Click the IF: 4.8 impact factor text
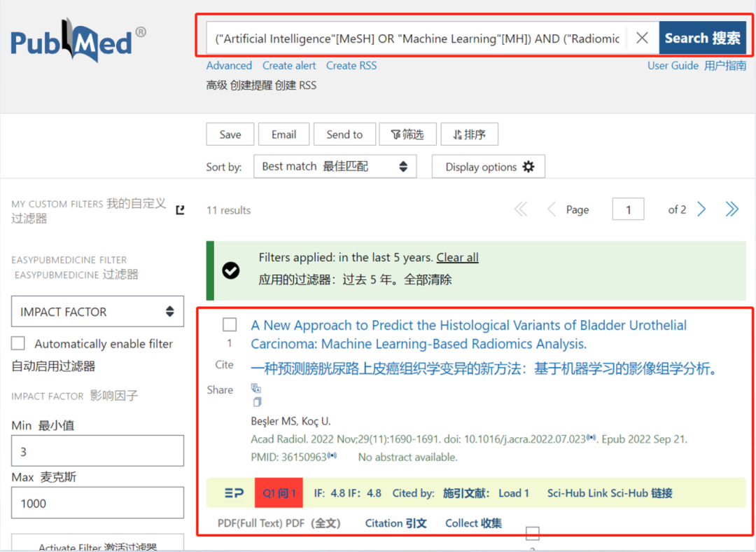 coord(347,493)
